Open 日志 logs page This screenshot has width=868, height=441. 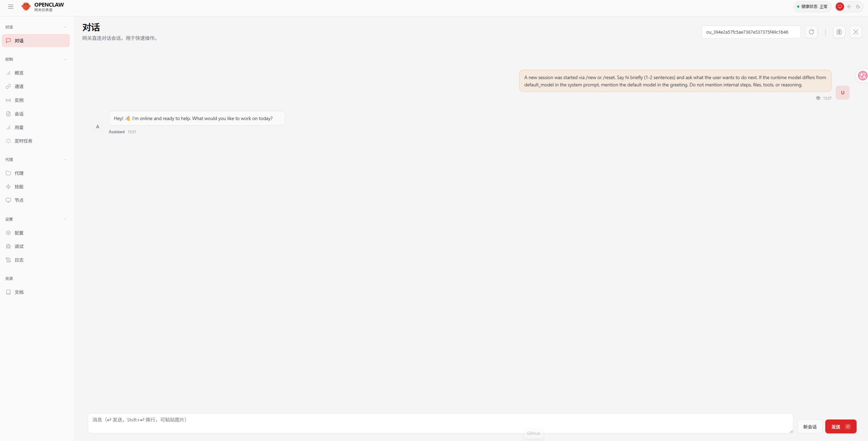36,260
